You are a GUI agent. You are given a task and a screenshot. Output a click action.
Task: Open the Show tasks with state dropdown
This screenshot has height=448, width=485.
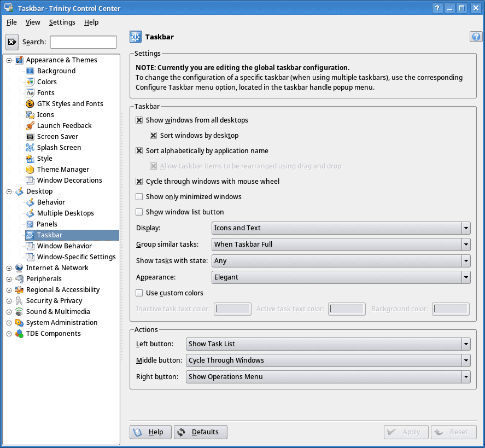tap(341, 261)
